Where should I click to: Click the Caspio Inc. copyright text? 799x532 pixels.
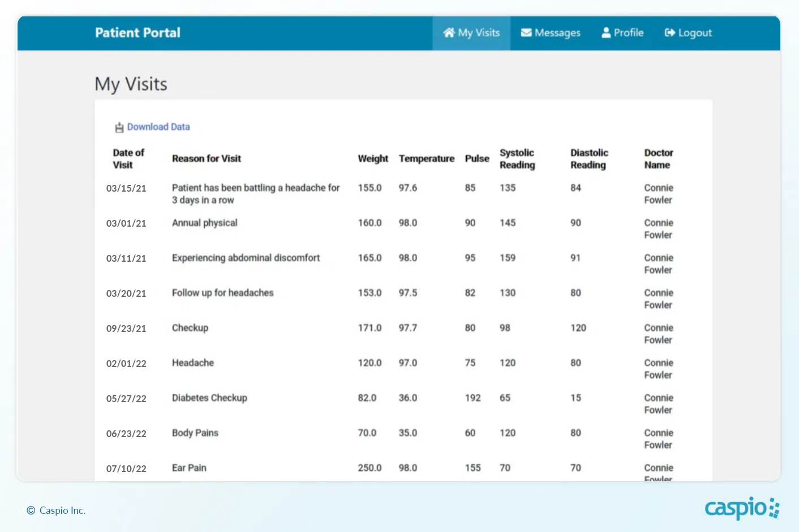(x=62, y=511)
